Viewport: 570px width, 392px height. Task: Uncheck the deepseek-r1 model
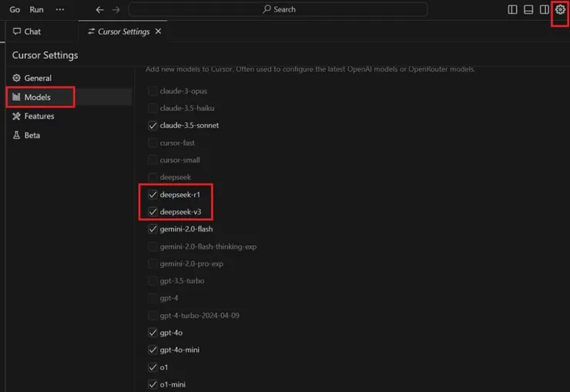tap(153, 194)
